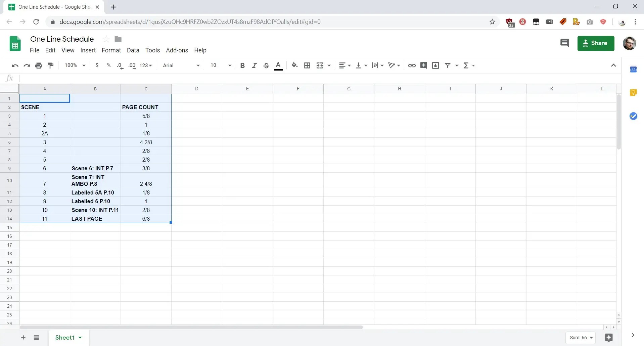Image resolution: width=644 pixels, height=346 pixels.
Task: Open the Arial font dropdown
Action: point(181,66)
